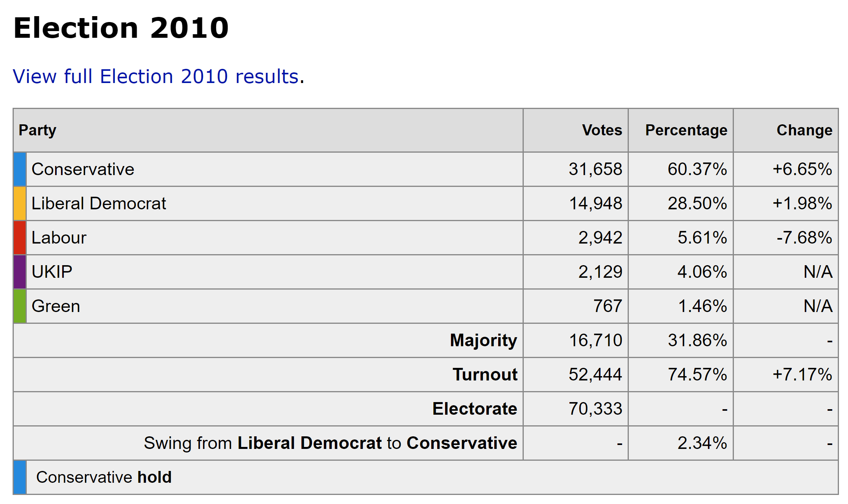
Task: Click the orange Liberal Democrat color swatch
Action: click(20, 203)
